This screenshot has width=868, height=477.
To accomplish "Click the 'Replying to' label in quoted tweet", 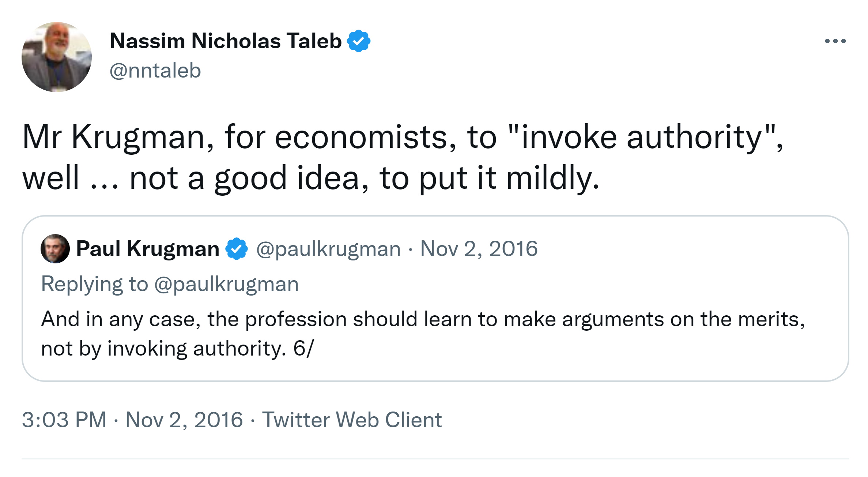I will [x=94, y=284].
